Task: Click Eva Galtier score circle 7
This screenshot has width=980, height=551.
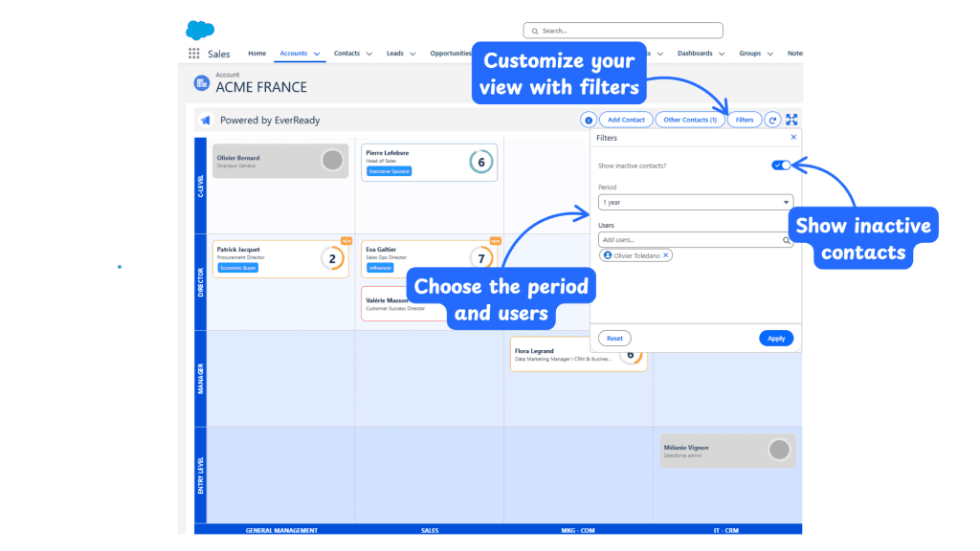Action: [x=480, y=258]
